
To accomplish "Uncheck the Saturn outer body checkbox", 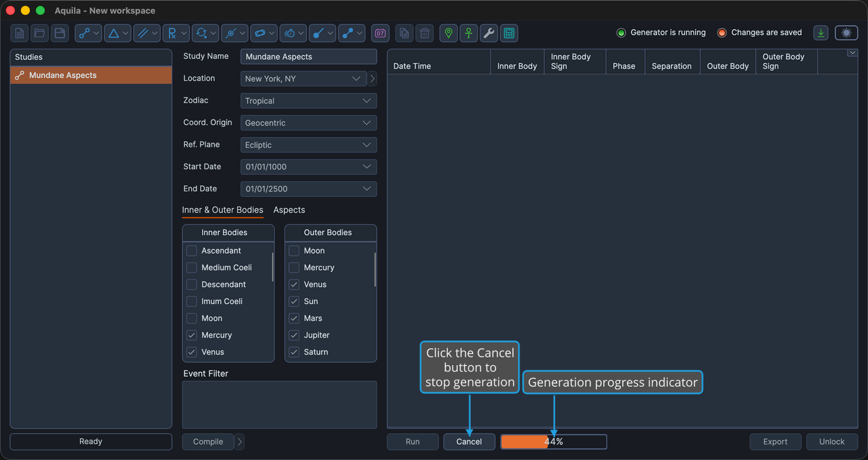I will pos(294,352).
